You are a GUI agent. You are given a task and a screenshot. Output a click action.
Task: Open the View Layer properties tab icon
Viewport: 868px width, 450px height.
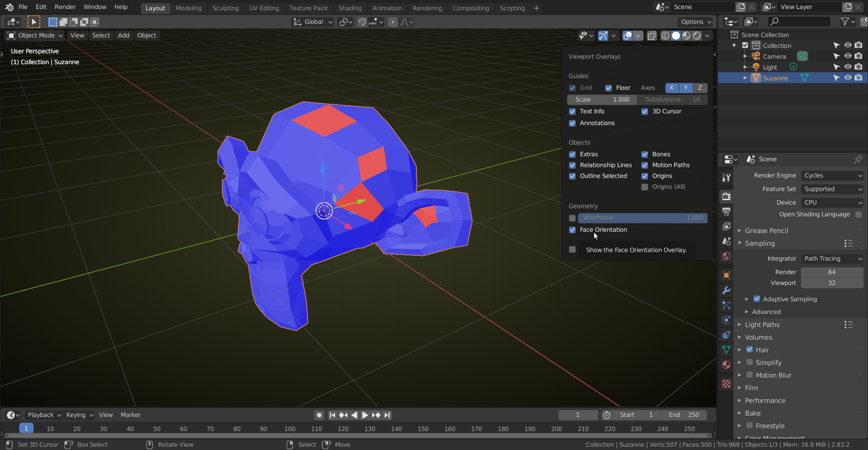[x=726, y=226]
